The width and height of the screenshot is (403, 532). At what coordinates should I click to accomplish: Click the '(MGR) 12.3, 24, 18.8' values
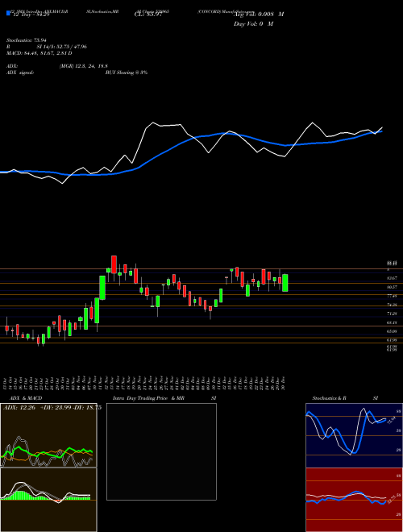pos(84,67)
